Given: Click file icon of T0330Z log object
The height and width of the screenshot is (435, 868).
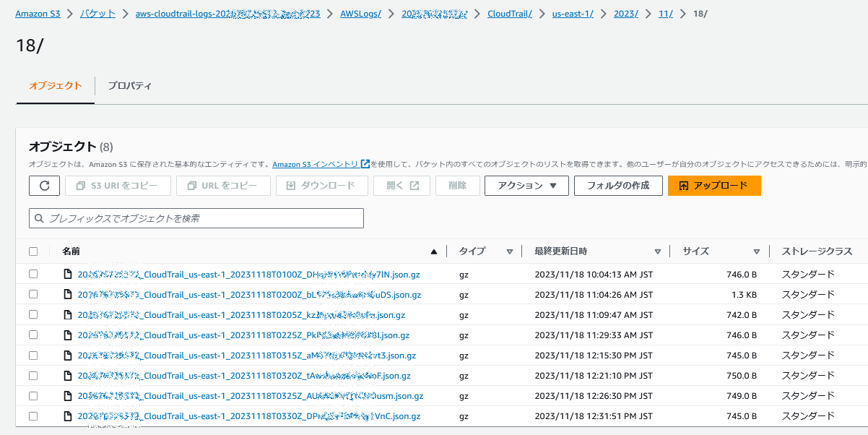Looking at the screenshot, I should click(x=68, y=416).
